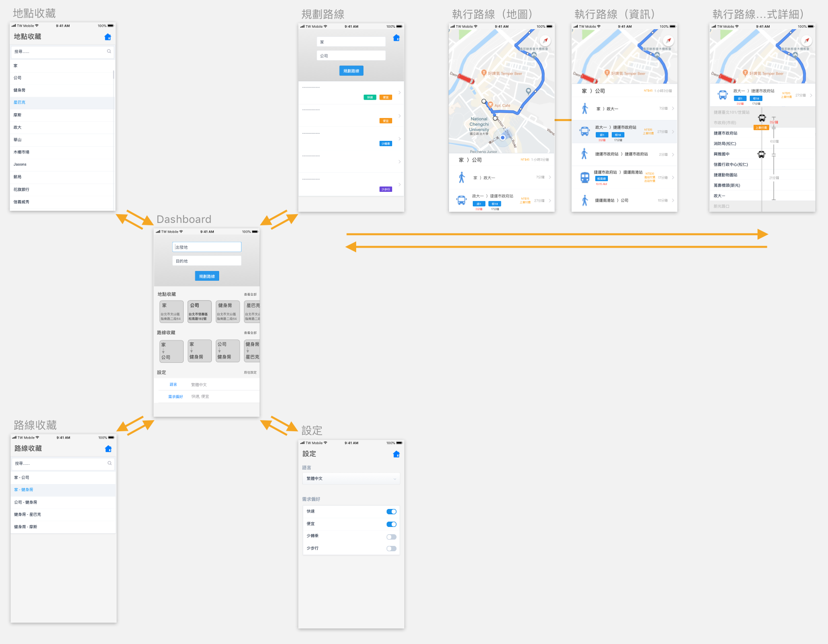This screenshot has width=828, height=644.
Task: Click walking icon for 家 to 政大一 on 資訊 screen
Action: [x=585, y=109]
